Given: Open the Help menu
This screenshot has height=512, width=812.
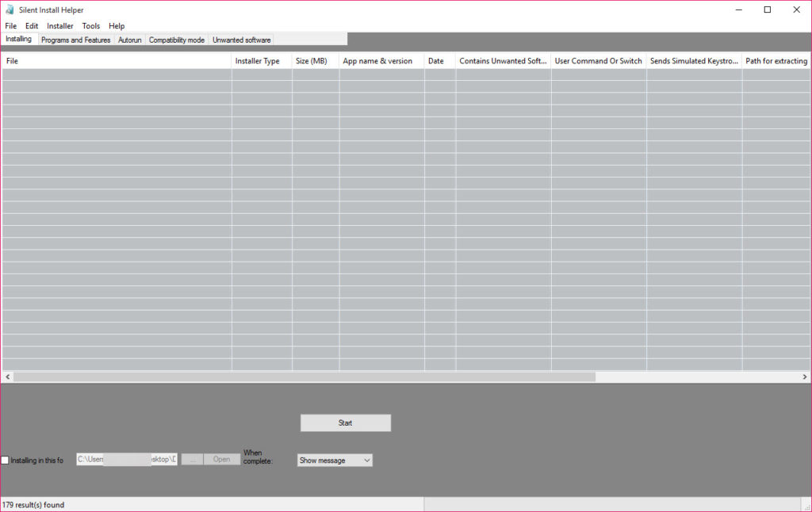Looking at the screenshot, I should pos(117,26).
